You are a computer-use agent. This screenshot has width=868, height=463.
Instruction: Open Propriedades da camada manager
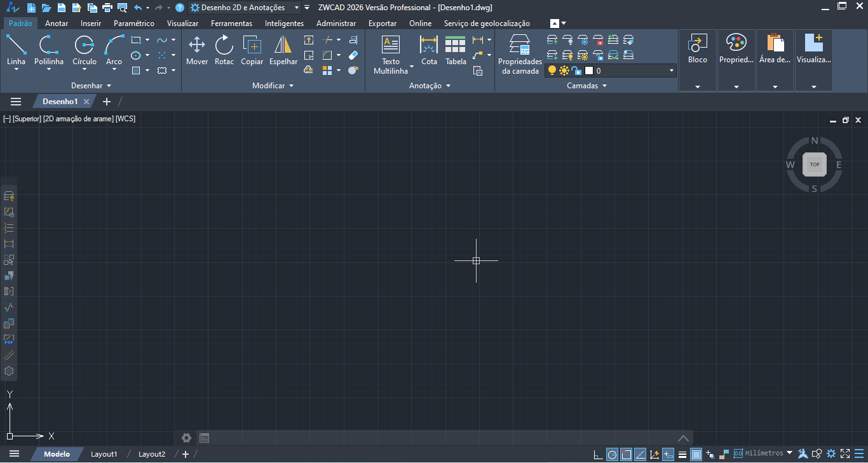click(x=520, y=46)
